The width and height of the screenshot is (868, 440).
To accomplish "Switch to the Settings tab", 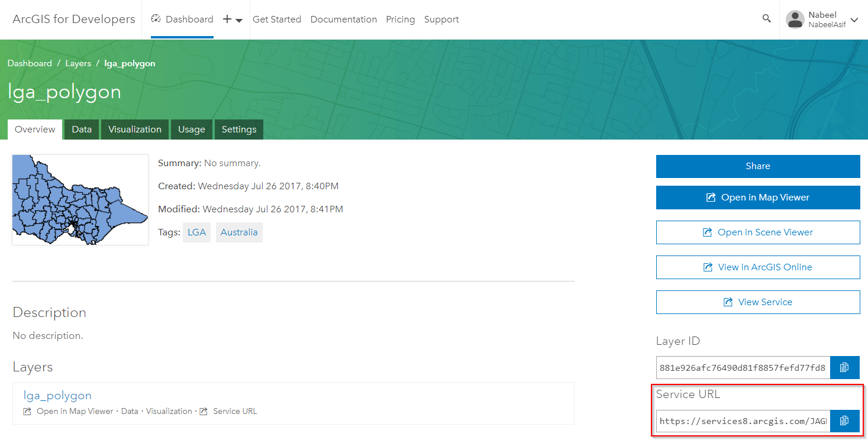I will [239, 130].
